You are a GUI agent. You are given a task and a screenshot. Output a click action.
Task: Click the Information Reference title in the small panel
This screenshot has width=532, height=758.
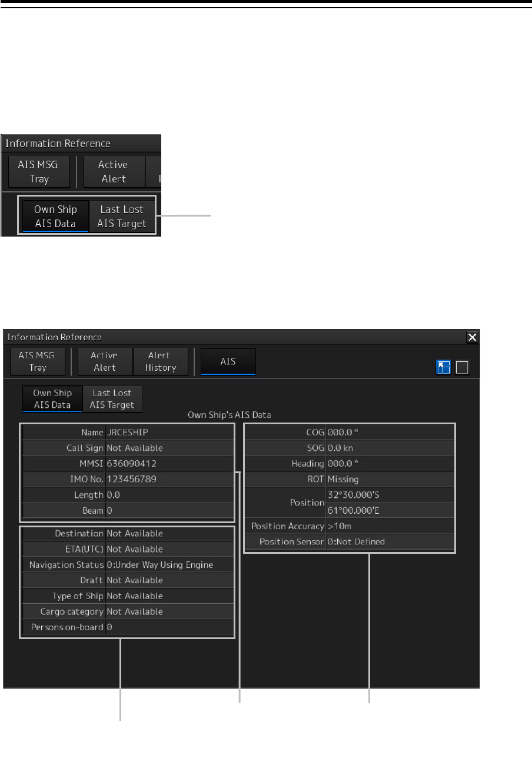tap(58, 143)
